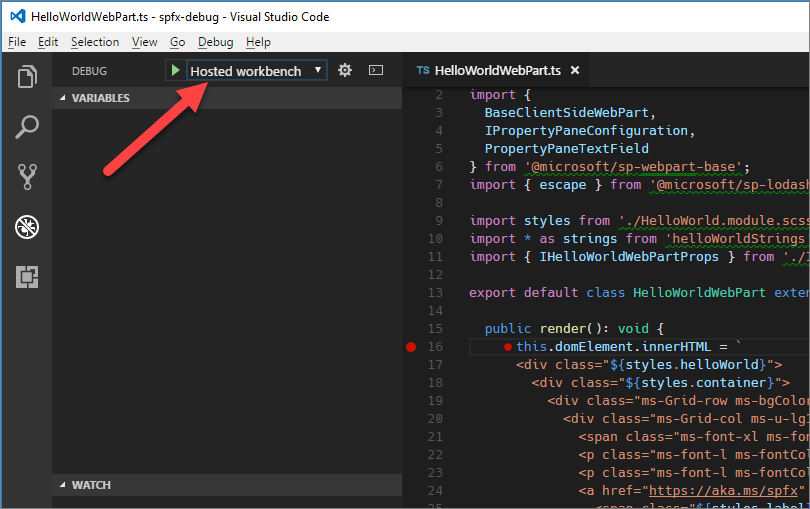
Task: Open the Debug menu
Action: pos(215,42)
